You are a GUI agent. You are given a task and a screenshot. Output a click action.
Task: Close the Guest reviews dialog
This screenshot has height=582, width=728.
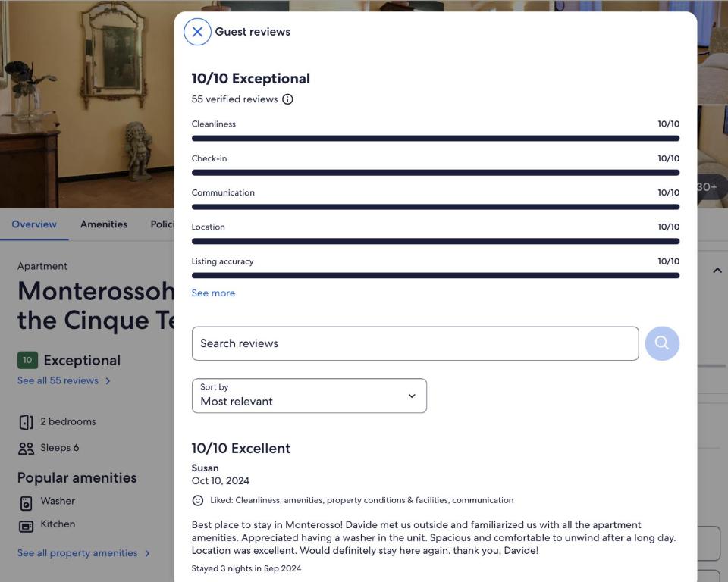point(197,32)
